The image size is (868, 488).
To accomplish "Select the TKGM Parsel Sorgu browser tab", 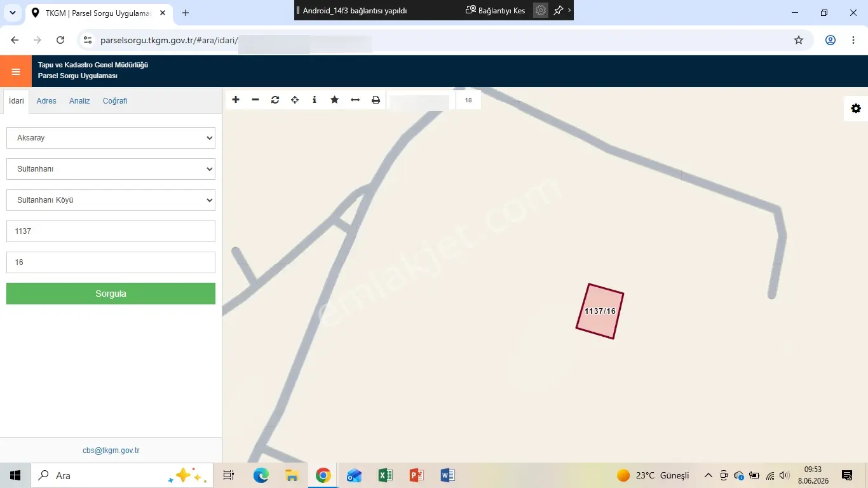I will click(x=98, y=13).
